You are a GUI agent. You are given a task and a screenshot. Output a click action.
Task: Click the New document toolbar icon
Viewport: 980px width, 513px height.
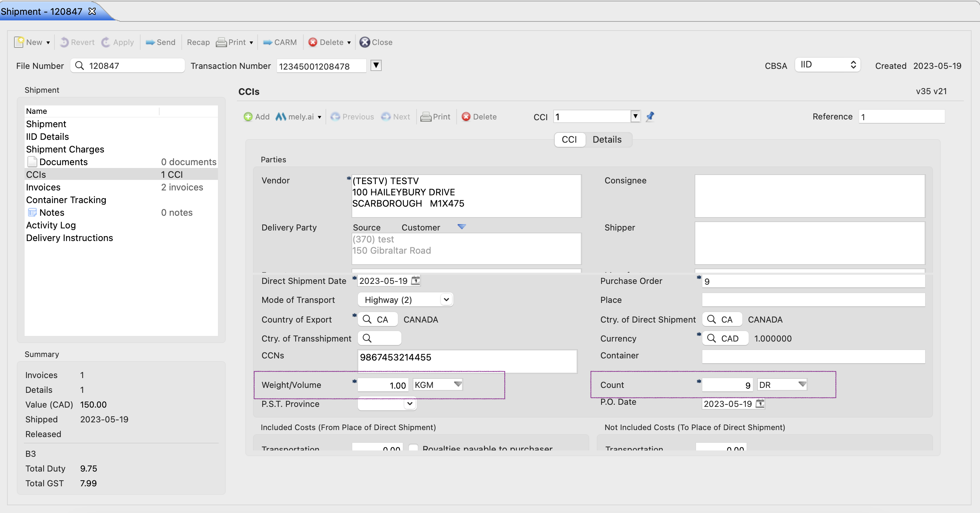coord(19,42)
